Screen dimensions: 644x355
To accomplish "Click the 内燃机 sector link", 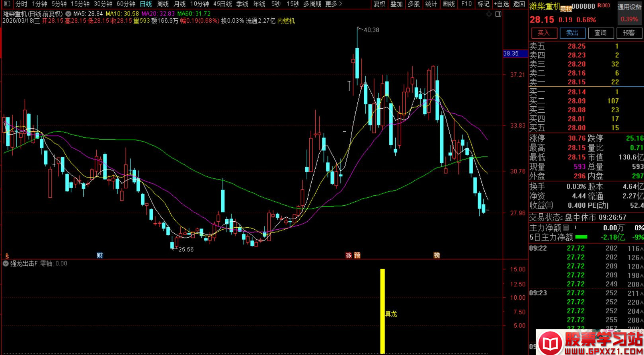I will 286,21.
